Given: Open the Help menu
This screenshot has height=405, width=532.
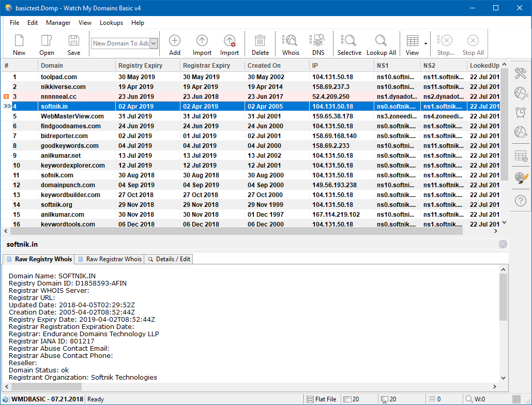Looking at the screenshot, I should point(138,23).
